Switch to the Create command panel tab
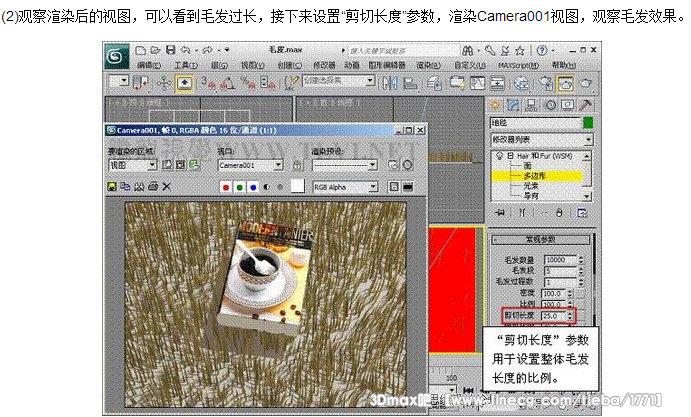This screenshot has width=691, height=417. click(x=495, y=105)
